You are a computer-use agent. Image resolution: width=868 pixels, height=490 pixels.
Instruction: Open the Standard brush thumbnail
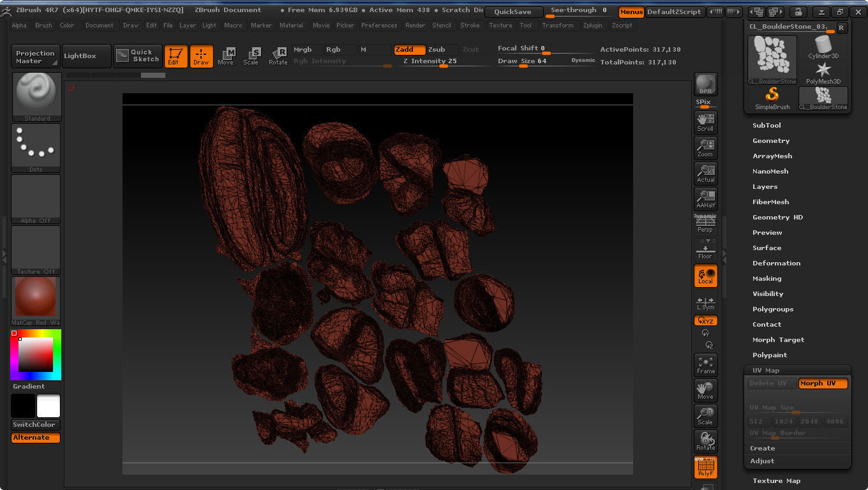point(36,97)
